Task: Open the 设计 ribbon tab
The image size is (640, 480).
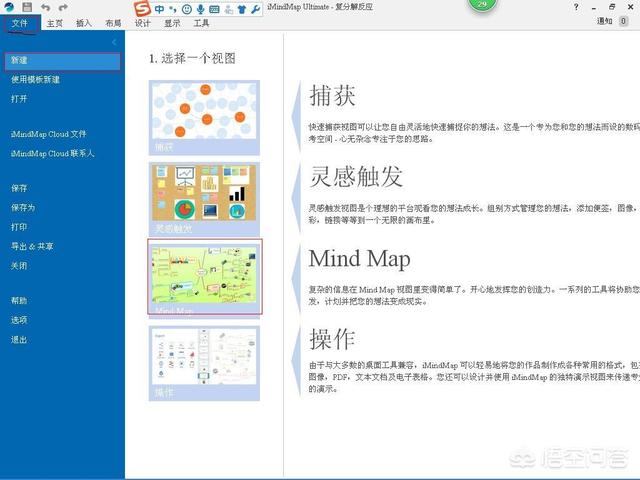Action: 143,22
